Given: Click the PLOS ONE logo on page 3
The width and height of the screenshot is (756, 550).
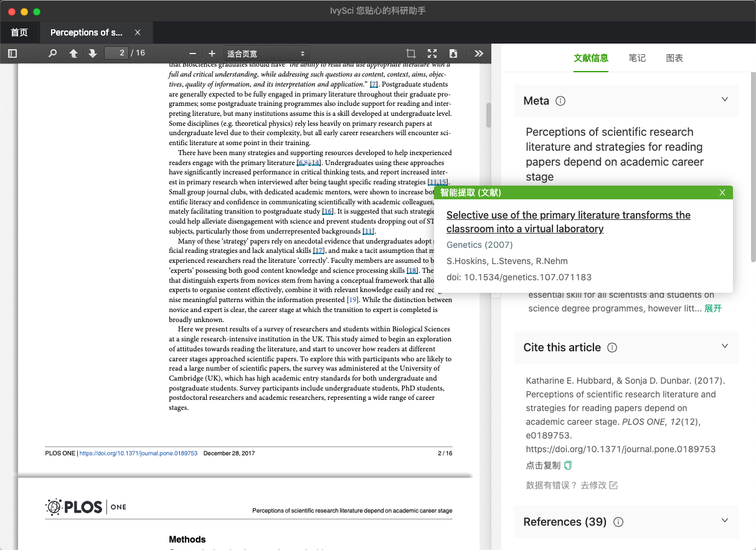Looking at the screenshot, I should point(86,507).
